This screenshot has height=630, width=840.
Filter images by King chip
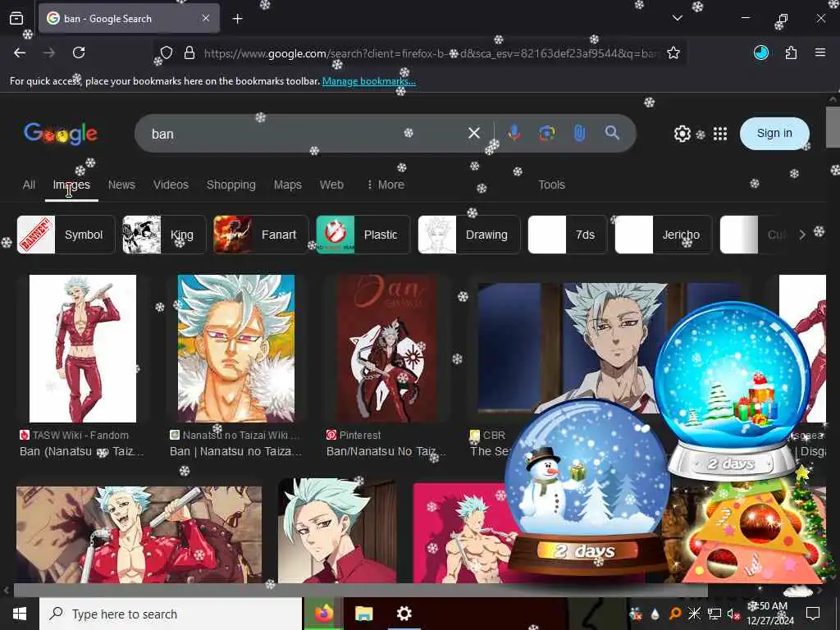tap(164, 235)
